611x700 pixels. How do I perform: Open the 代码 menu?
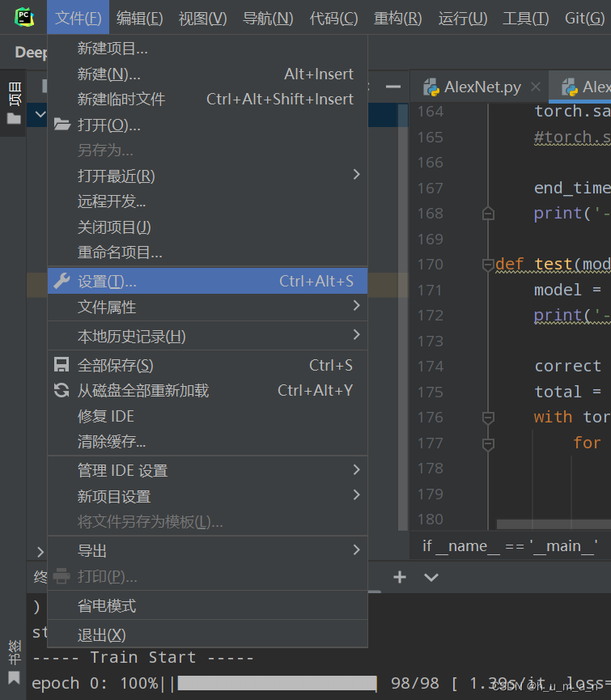334,19
